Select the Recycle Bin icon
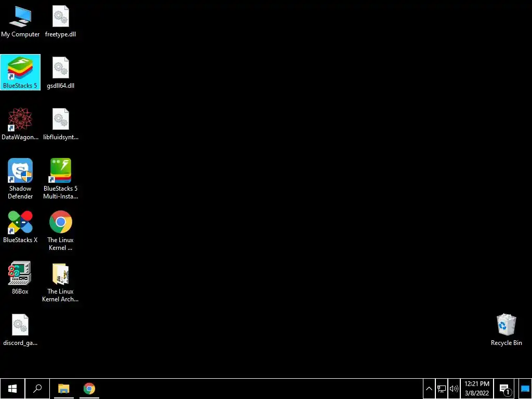 506,329
